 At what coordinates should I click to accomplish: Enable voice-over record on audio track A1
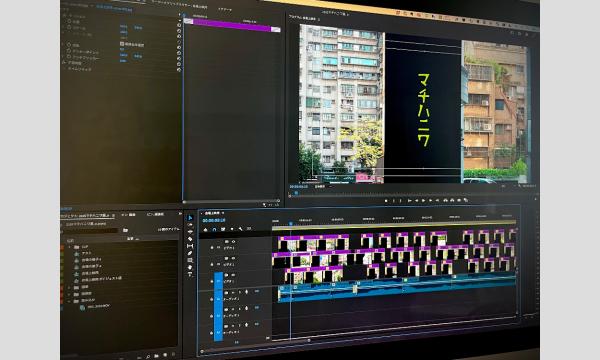[x=246, y=292]
